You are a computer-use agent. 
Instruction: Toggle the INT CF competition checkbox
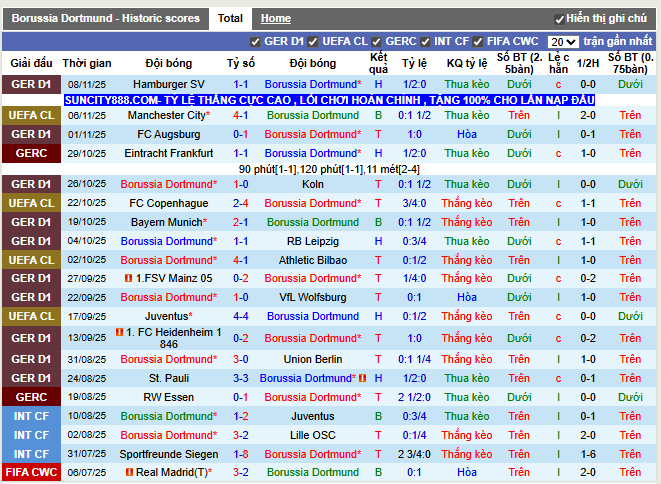(425, 42)
